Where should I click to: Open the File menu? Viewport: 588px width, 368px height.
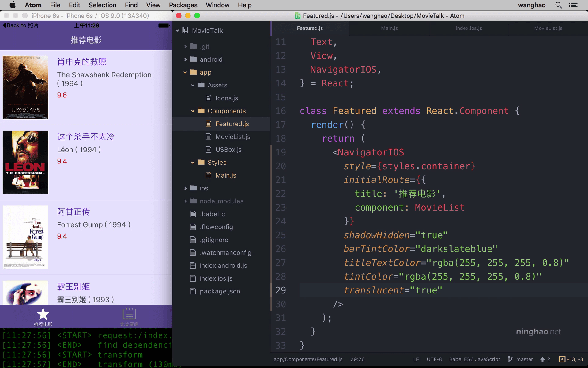click(x=55, y=5)
